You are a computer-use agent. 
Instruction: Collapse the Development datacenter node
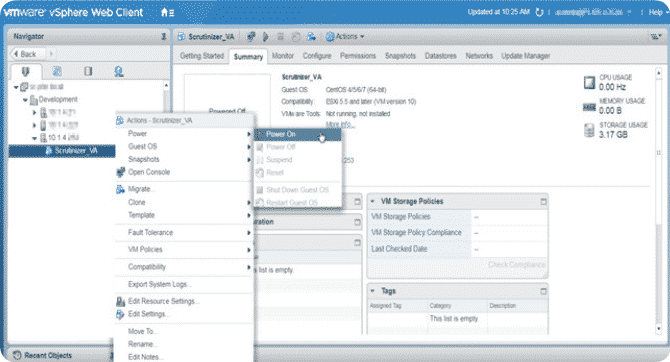(x=25, y=100)
